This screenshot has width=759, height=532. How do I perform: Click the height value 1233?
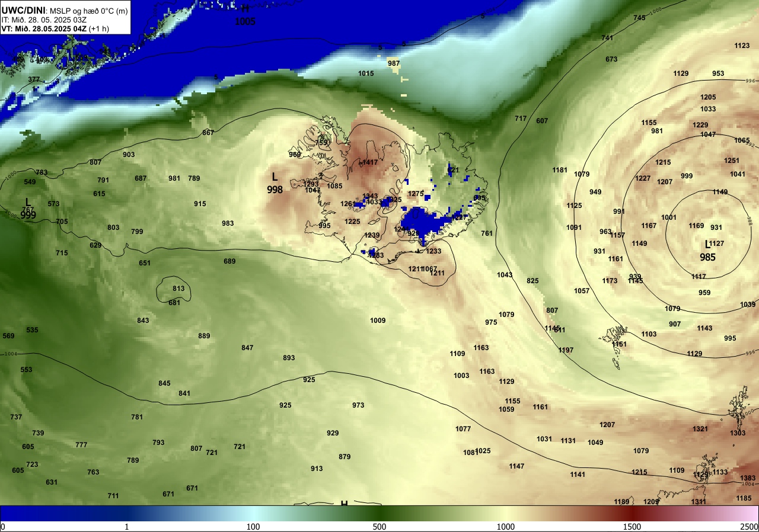pyautogui.click(x=433, y=251)
